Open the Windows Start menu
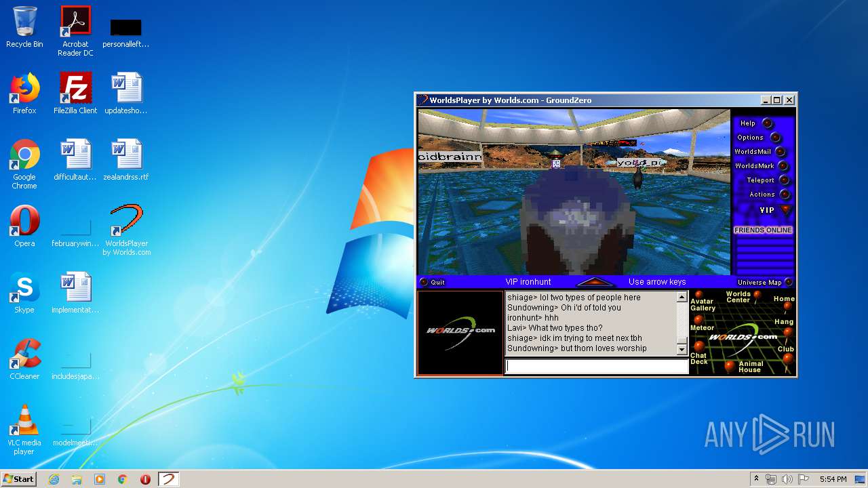Viewport: 868px width, 488px height. pos(18,479)
